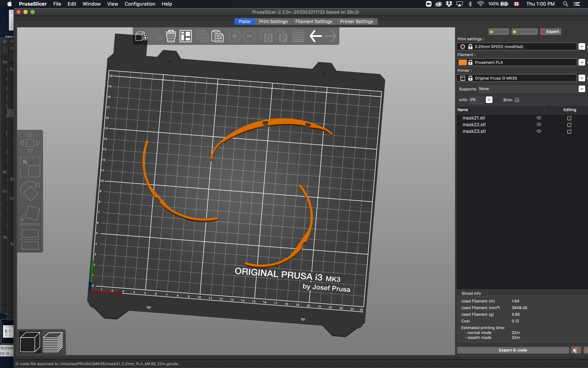This screenshot has height=368, width=588.
Task: Switch to Simple mode
Action: tap(498, 32)
